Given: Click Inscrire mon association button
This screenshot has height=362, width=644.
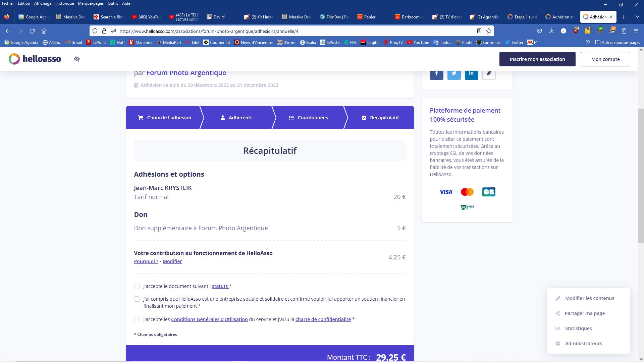Looking at the screenshot, I should [537, 59].
